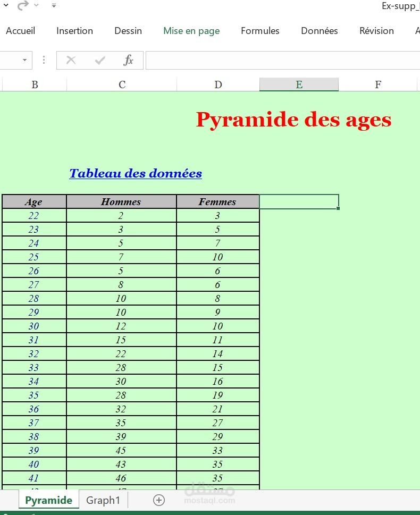Screen dimensions: 420x515
Task: Click the formula bar vertical dots handle
Action: coord(44,60)
